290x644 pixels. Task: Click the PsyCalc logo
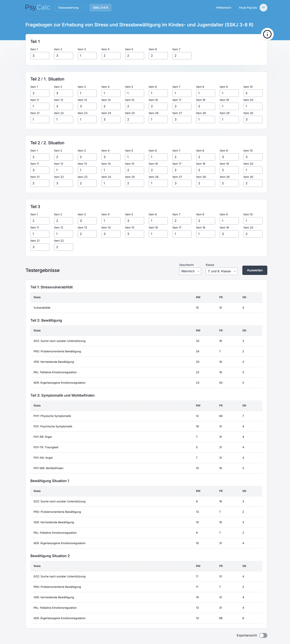pos(38,7)
